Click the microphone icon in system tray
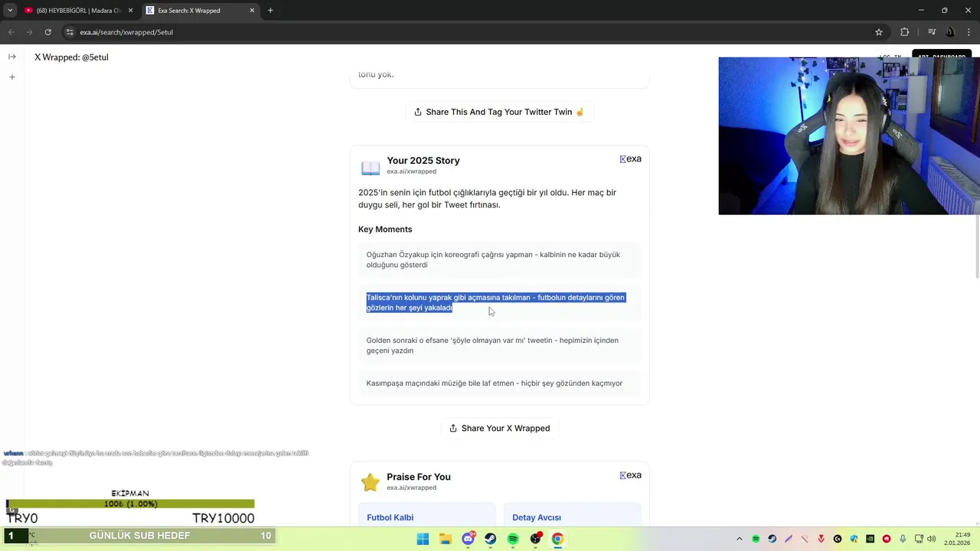Viewport: 980px width, 551px height. coord(903,539)
